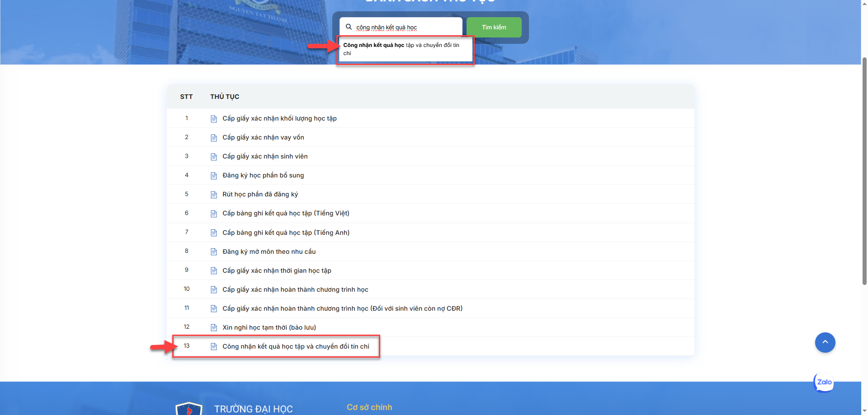Open Đăng ký học phần bổ sung procedure

click(x=263, y=175)
